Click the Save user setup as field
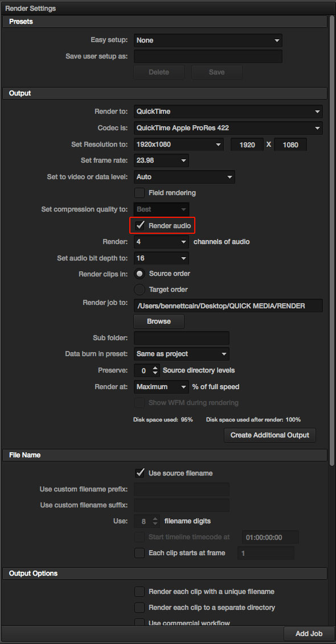The image size is (336, 644). tap(208, 56)
